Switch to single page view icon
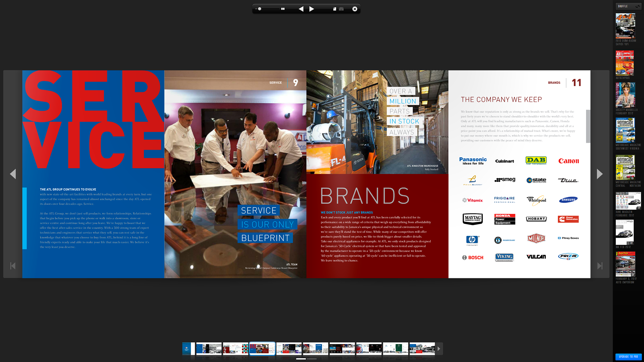The width and height of the screenshot is (644, 362). tap(334, 9)
